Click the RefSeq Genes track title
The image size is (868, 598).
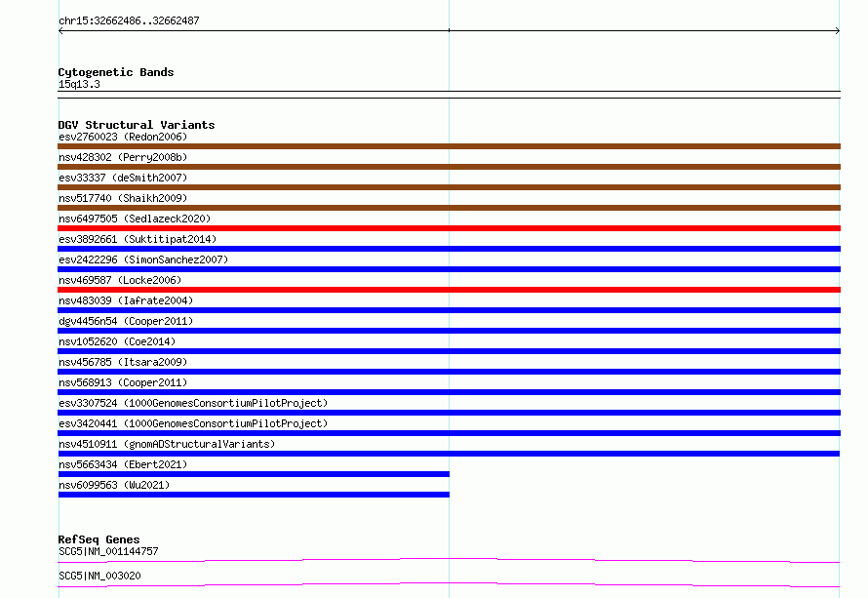click(x=99, y=539)
